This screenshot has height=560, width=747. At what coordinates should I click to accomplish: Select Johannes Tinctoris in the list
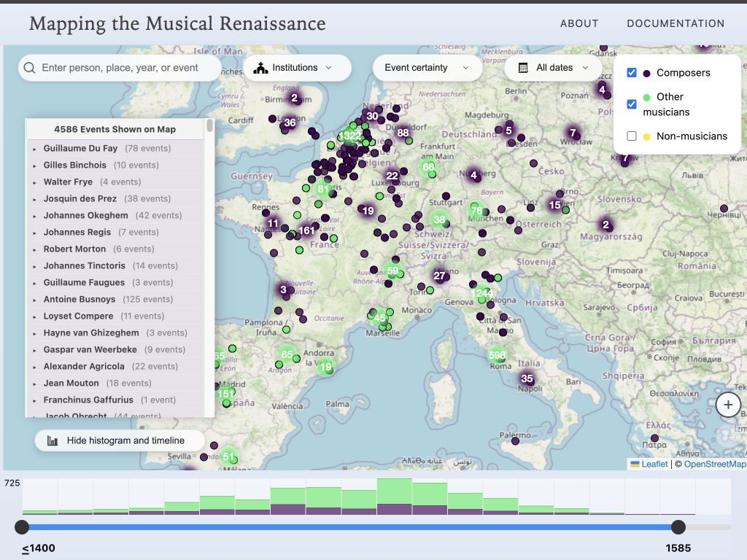tap(85, 265)
